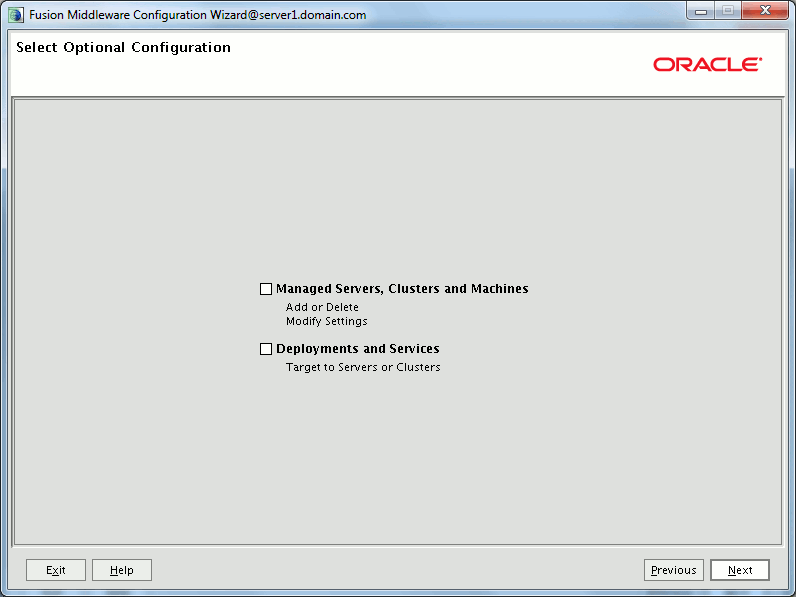Click the 'Add or Delete' text
This screenshot has width=796, height=597.
tap(322, 307)
